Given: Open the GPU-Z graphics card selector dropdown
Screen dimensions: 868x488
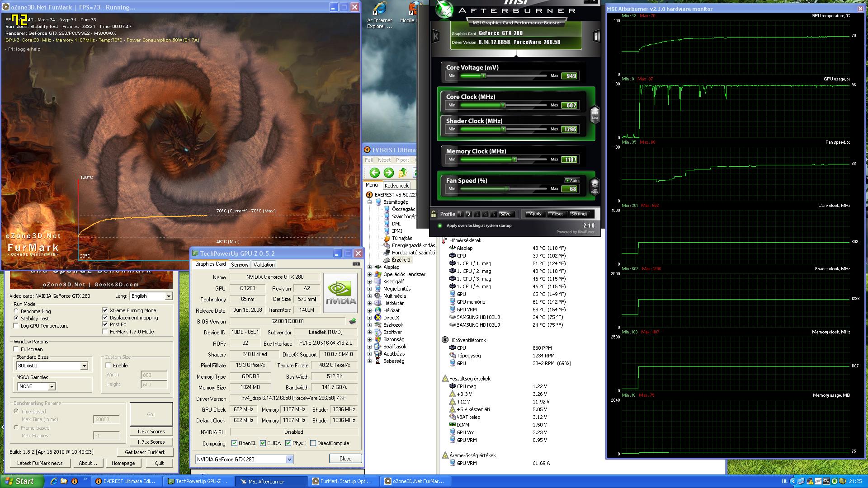Looking at the screenshot, I should pyautogui.click(x=290, y=460).
